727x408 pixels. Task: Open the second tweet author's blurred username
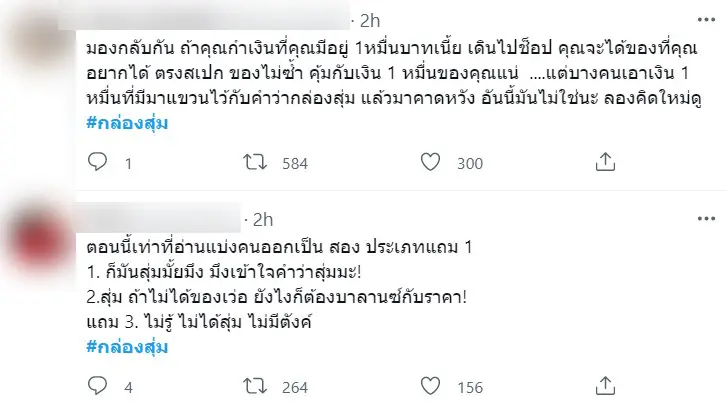160,218
